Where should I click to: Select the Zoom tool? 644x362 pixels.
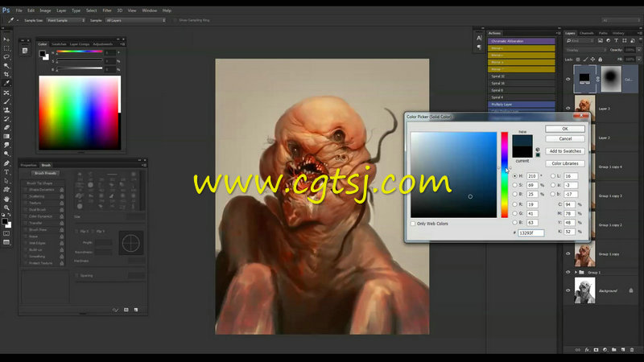click(6, 208)
